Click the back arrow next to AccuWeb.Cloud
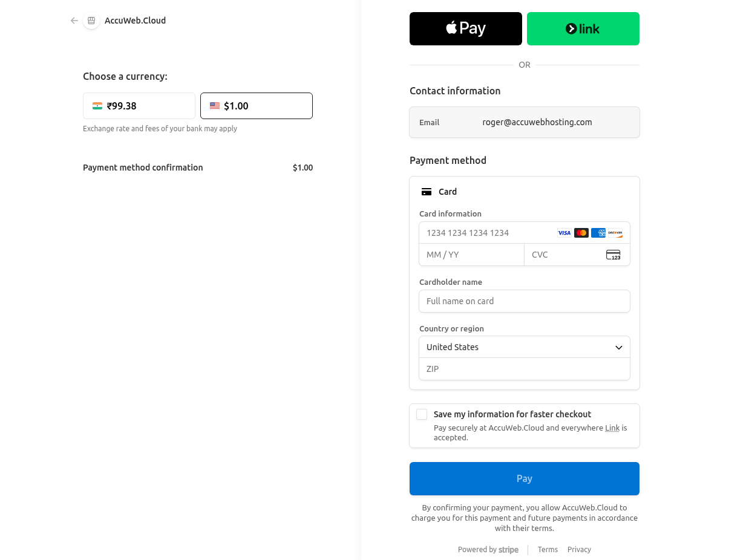749x560 pixels. tap(74, 21)
